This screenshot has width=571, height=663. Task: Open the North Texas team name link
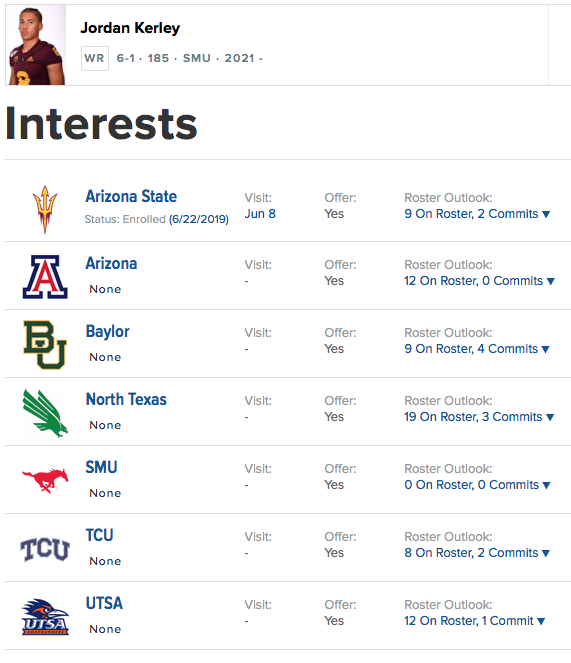(126, 400)
